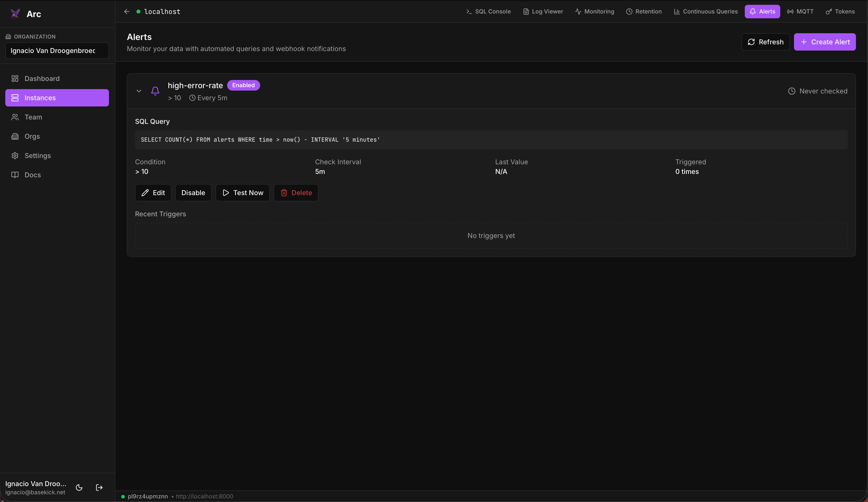Viewport: 868px width, 502px height.
Task: Click the Triggered 0 times value
Action: click(x=687, y=172)
